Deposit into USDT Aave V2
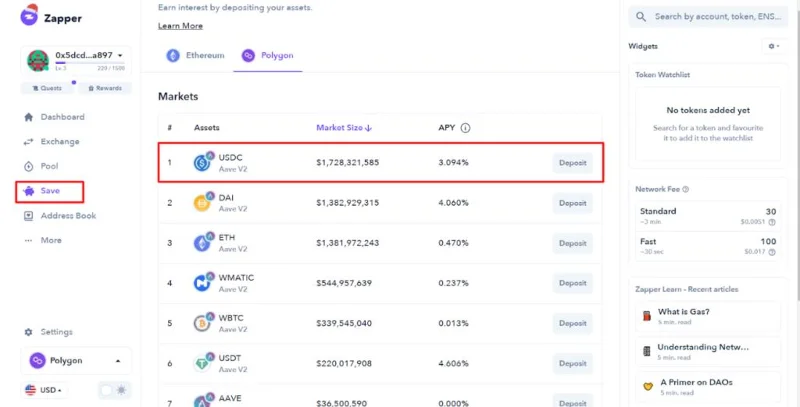The image size is (800, 407). click(x=572, y=364)
